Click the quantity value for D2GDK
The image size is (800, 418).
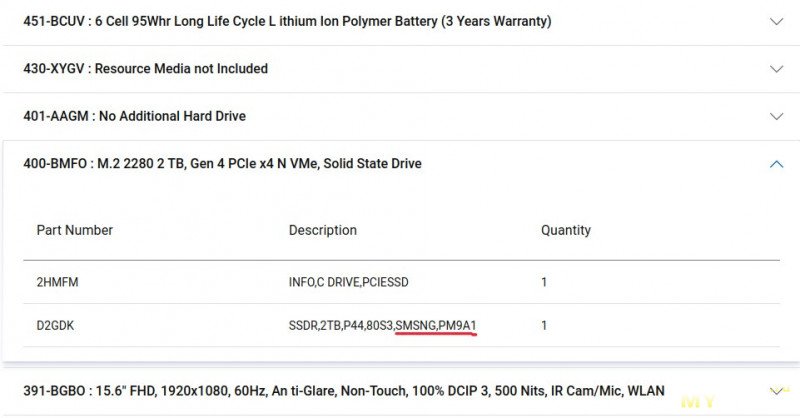click(x=544, y=325)
